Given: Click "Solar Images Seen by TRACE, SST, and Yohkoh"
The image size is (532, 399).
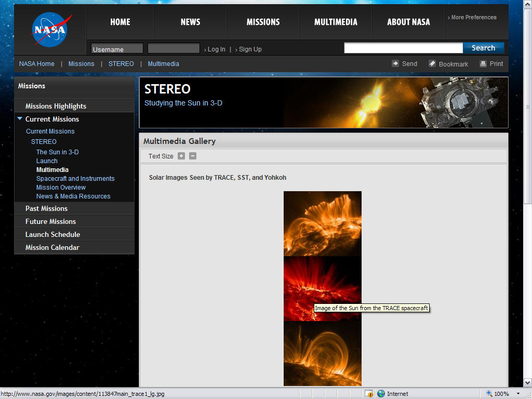Looking at the screenshot, I should tap(218, 178).
